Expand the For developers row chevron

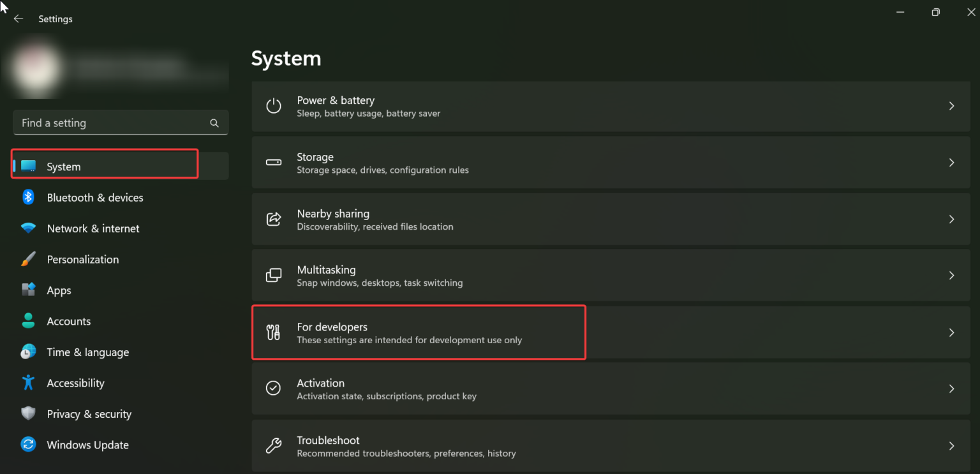click(x=951, y=332)
